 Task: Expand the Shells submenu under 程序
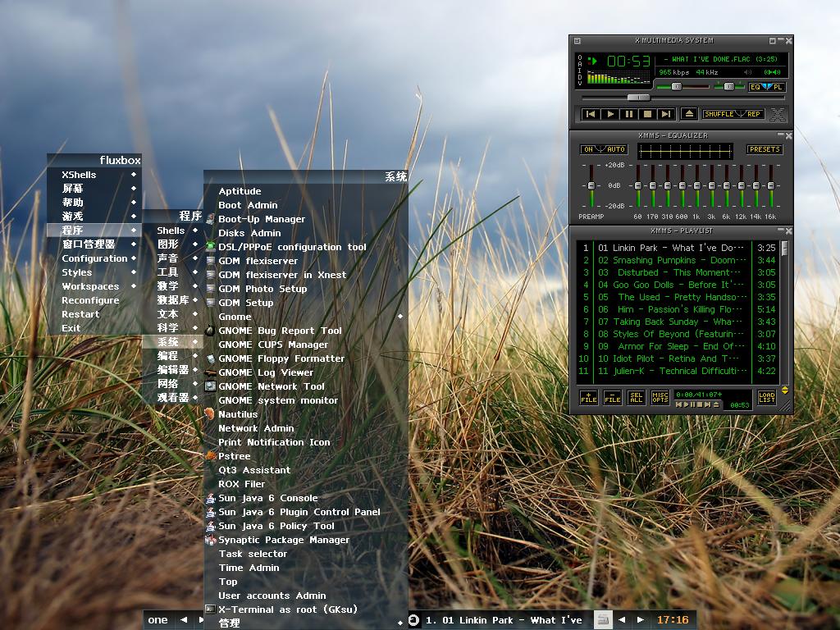pos(172,231)
